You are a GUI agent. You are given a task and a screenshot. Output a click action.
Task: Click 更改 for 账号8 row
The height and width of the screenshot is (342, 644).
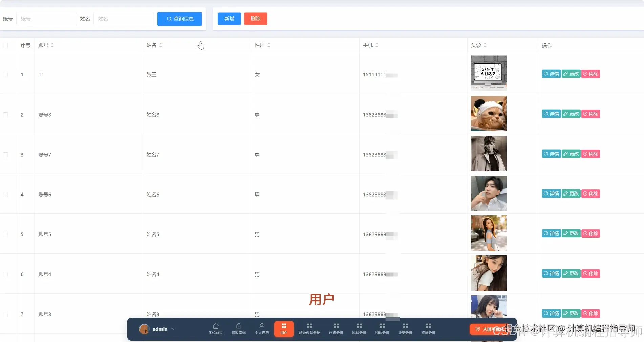click(571, 114)
